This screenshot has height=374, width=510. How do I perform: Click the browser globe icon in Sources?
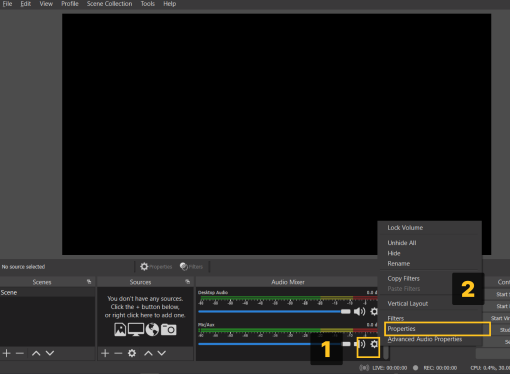click(x=152, y=329)
